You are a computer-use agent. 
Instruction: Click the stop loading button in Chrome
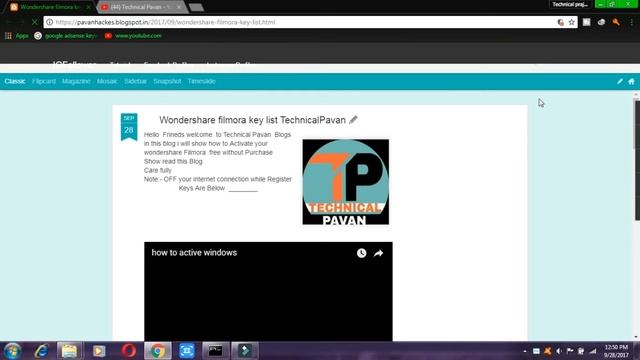(x=34, y=22)
